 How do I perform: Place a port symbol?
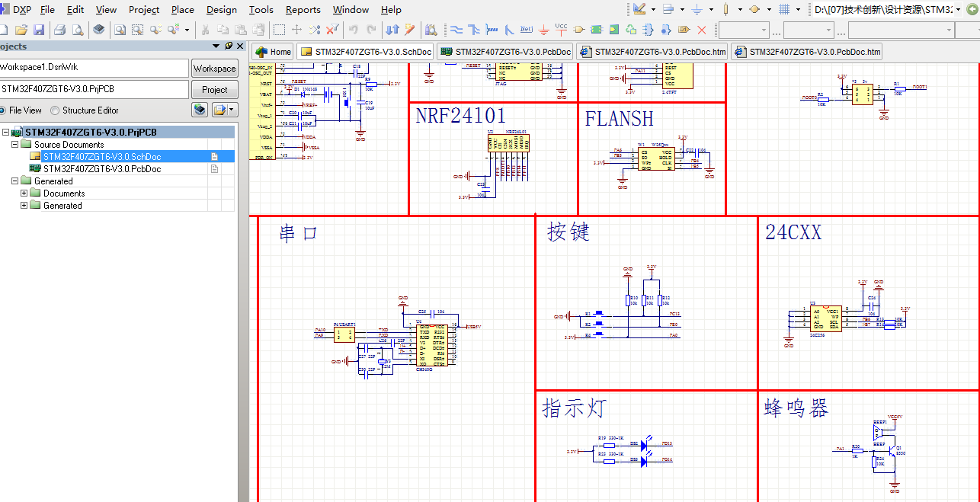684,30
